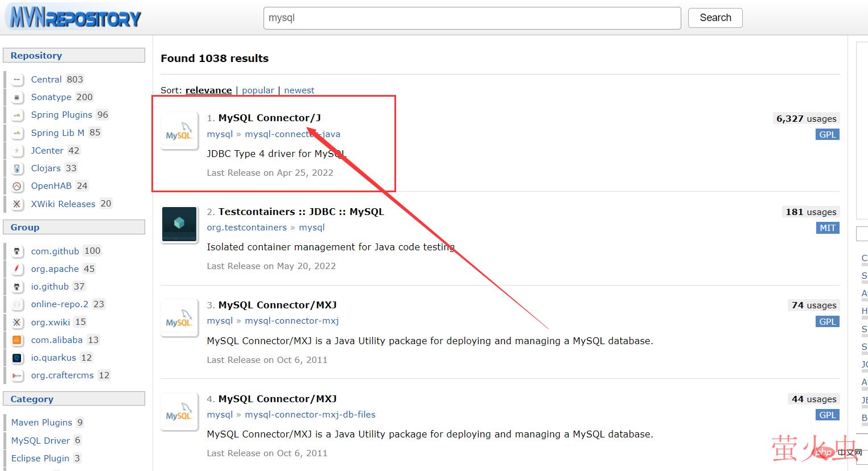Filter by io.quarkus group link

(x=54, y=358)
